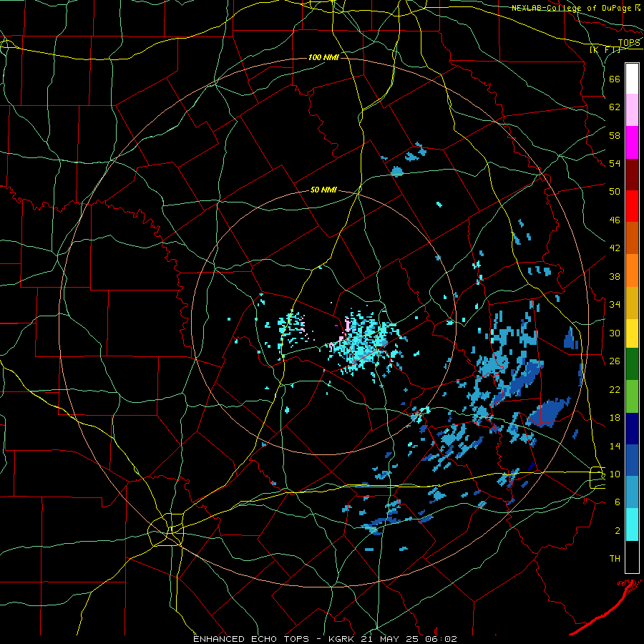The width and height of the screenshot is (644, 644).
Task: Click the dark orange legend band
Action: [x=632, y=238]
